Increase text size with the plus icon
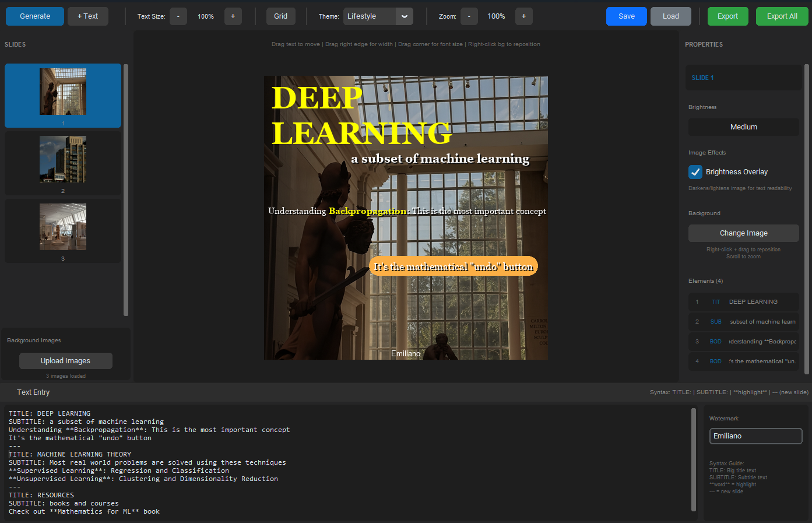This screenshot has height=523, width=812. pos(233,16)
